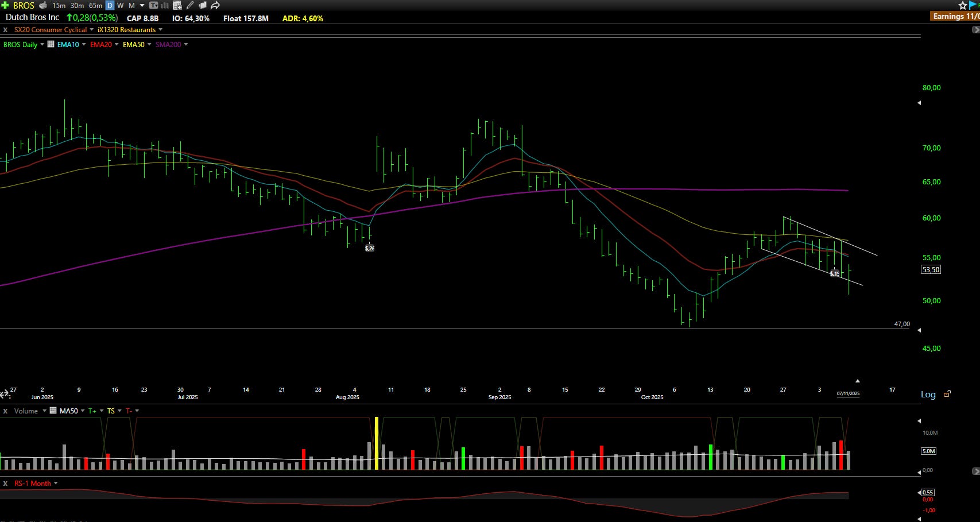This screenshot has width=980, height=522.
Task: Toggle the Log scale on the price axis
Action: (928, 395)
